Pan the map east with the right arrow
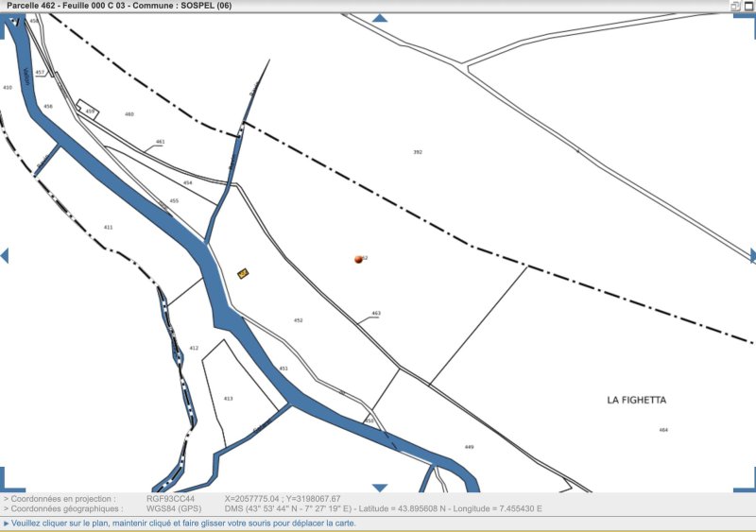 tap(752, 256)
